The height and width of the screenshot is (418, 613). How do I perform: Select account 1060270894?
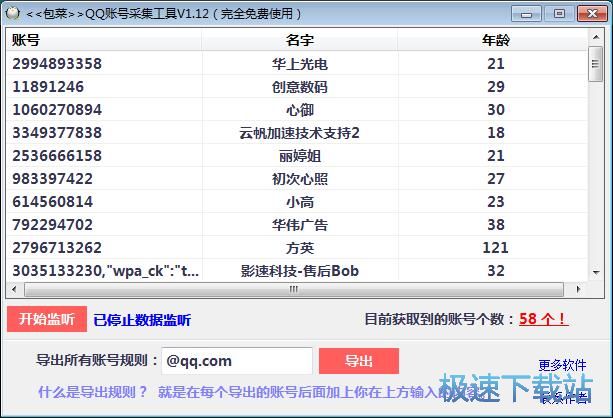click(57, 110)
